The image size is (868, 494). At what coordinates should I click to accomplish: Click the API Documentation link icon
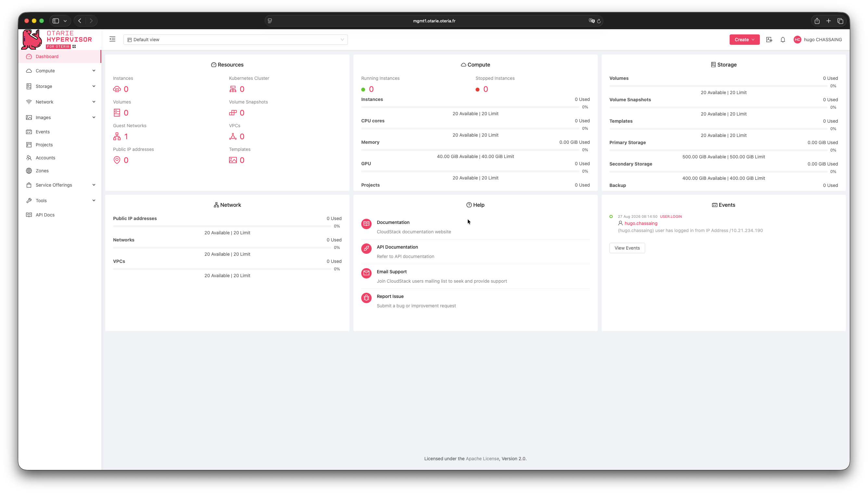366,249
